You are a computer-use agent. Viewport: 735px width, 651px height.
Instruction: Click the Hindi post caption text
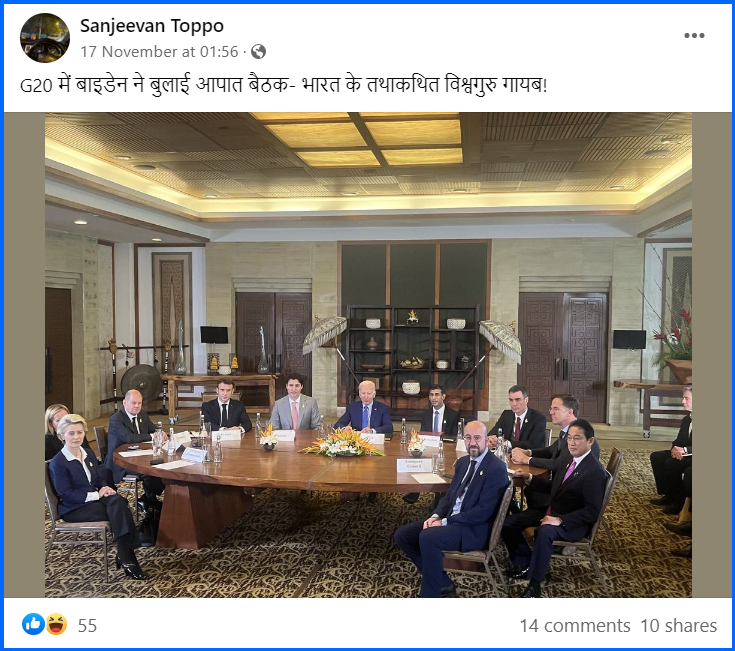(x=284, y=86)
